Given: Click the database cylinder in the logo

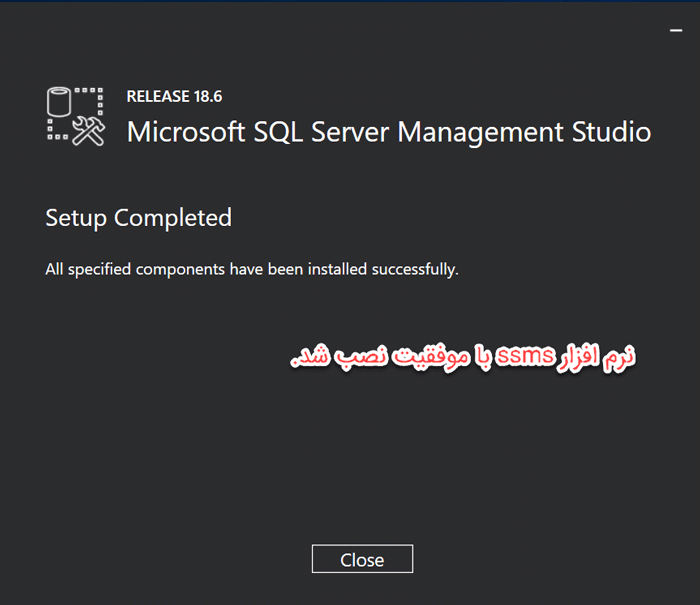Looking at the screenshot, I should (x=59, y=102).
